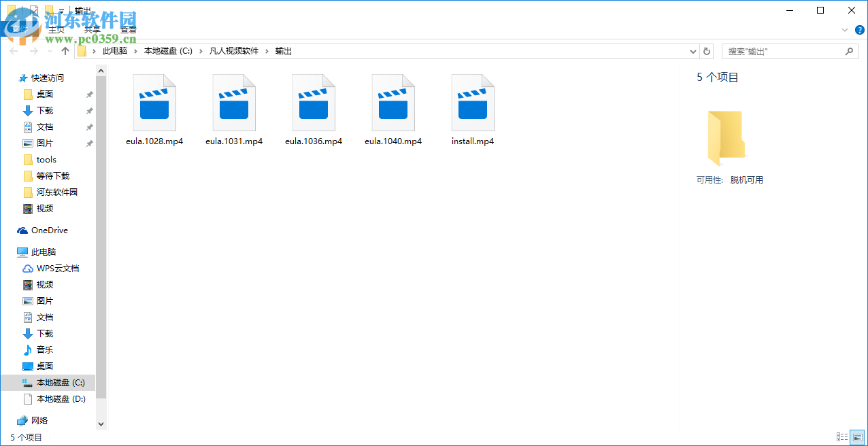Open 音乐 folder in sidebar

pos(45,350)
